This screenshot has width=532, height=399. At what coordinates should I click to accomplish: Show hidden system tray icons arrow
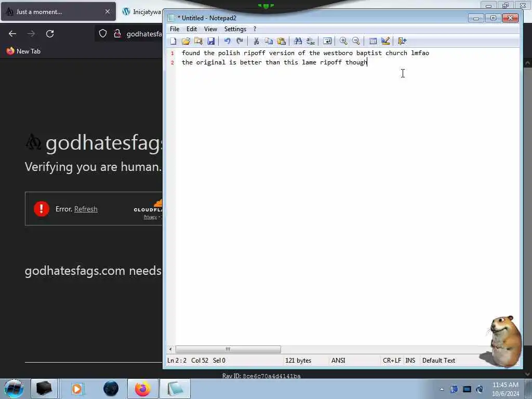[x=442, y=389]
